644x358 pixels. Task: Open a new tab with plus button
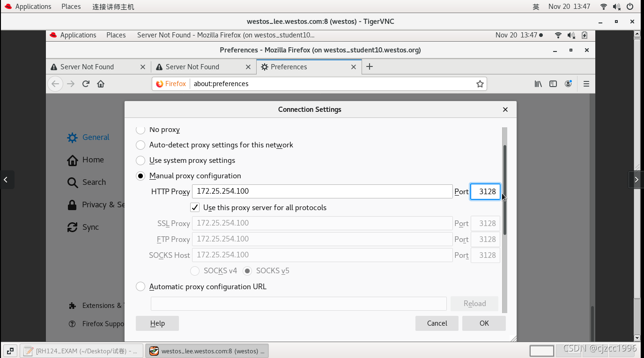coord(370,66)
